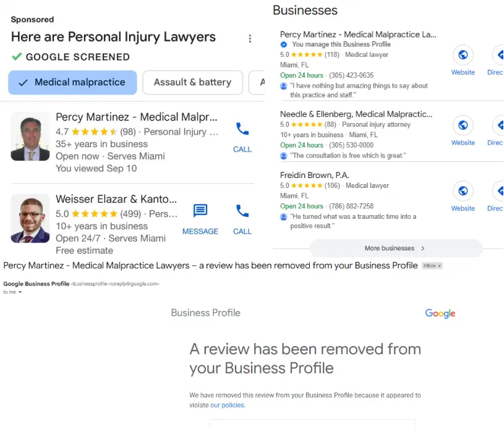
Task: Click the verified badge next to 'You manage this Business Profile'
Action: 284,45
